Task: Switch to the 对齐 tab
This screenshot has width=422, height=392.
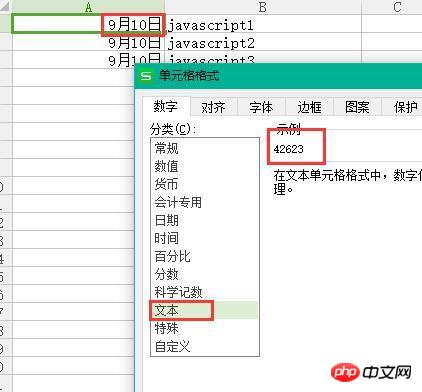Action: click(x=213, y=107)
